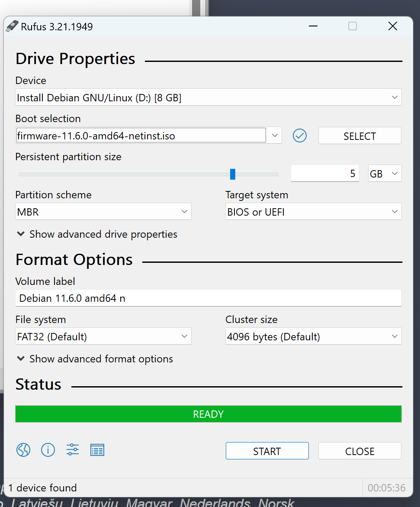Expand Show advanced format options
This screenshot has height=507, width=420.
click(x=95, y=359)
